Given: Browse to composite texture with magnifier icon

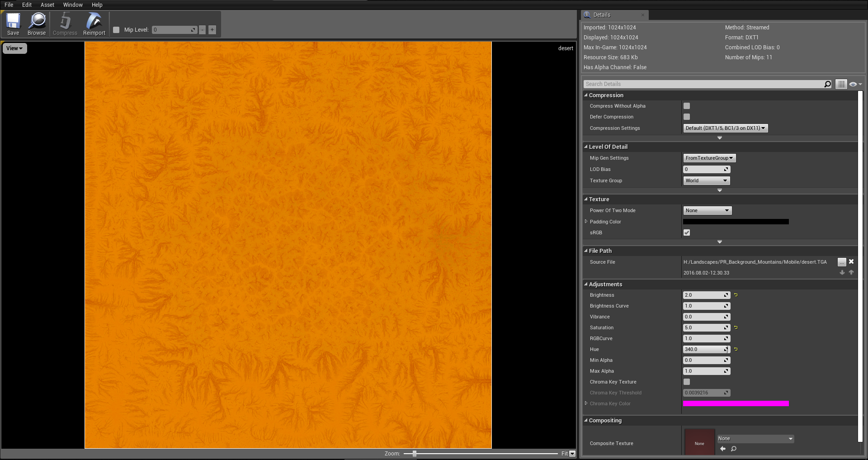Looking at the screenshot, I should tap(734, 449).
